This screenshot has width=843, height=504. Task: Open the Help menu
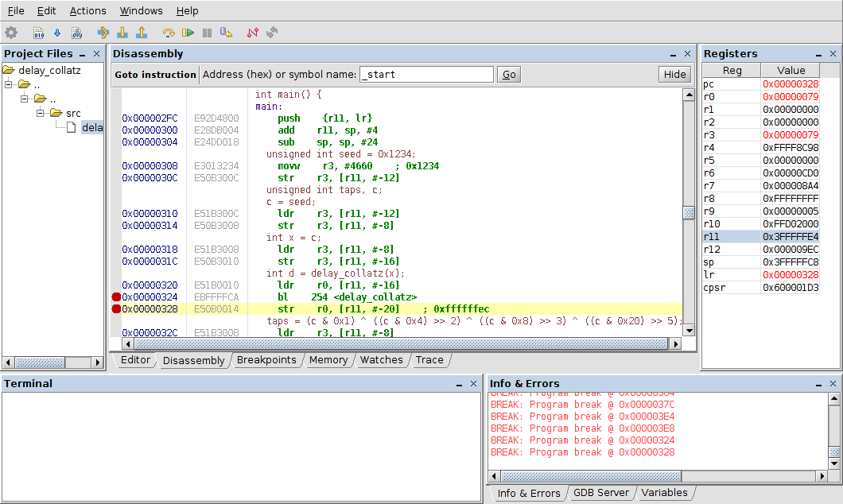point(187,11)
